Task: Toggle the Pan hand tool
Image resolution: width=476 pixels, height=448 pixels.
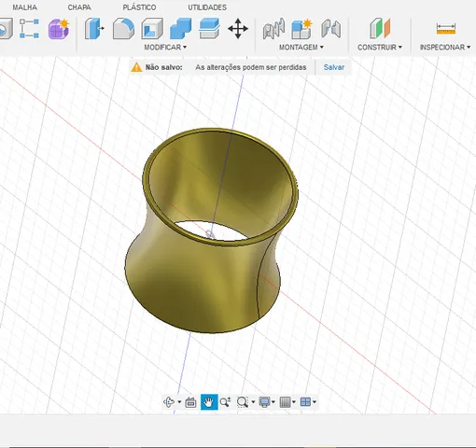Action: (x=209, y=402)
